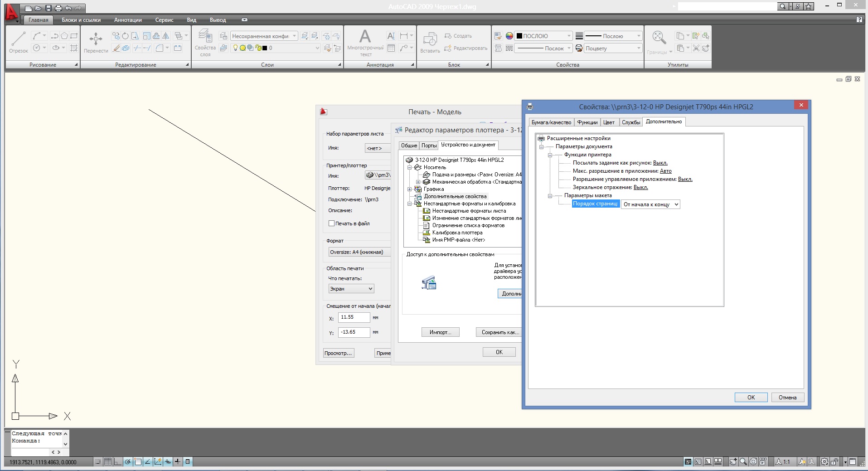The image size is (868, 471).
Task: Switch to the Цвет tab
Action: 609,122
